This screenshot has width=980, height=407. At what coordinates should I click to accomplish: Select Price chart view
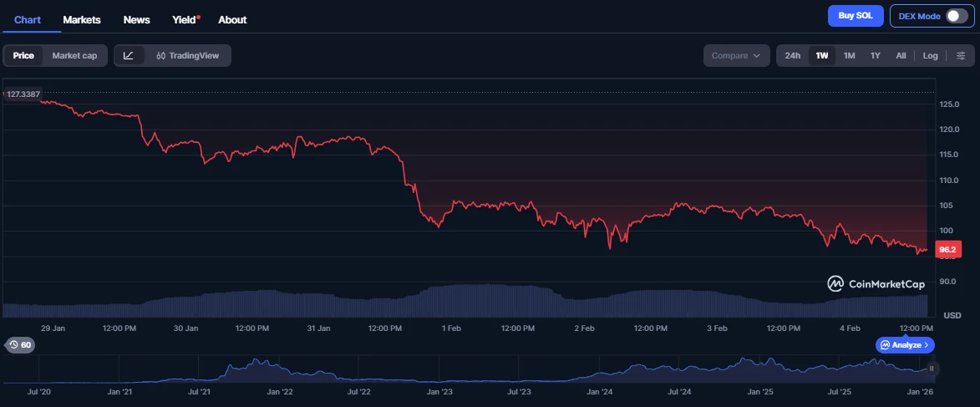23,56
